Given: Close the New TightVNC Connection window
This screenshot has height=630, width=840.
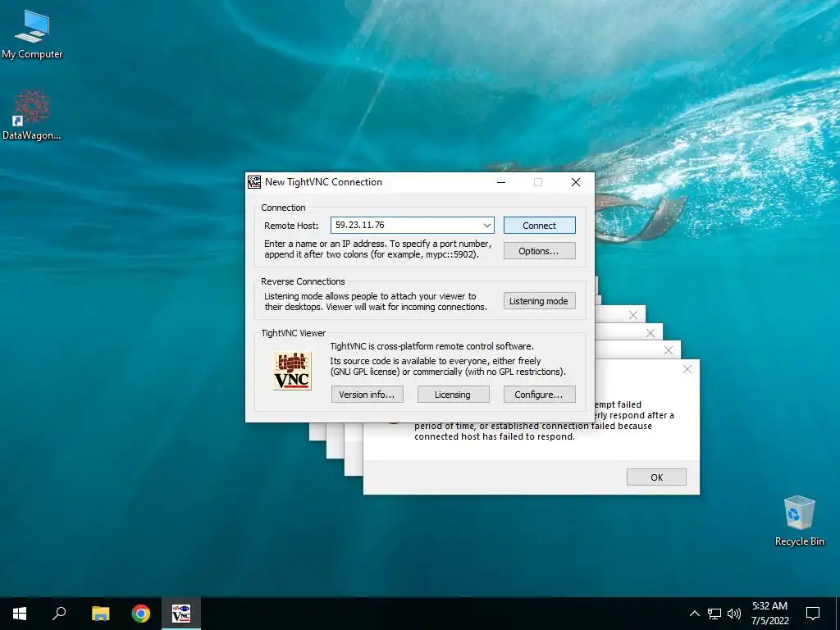Looking at the screenshot, I should 576,182.
